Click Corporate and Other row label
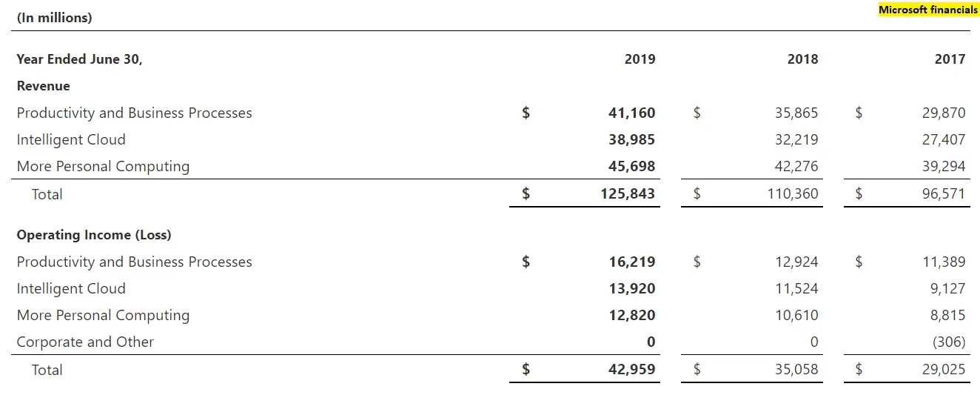Viewport: 980px width, 395px height. (85, 342)
